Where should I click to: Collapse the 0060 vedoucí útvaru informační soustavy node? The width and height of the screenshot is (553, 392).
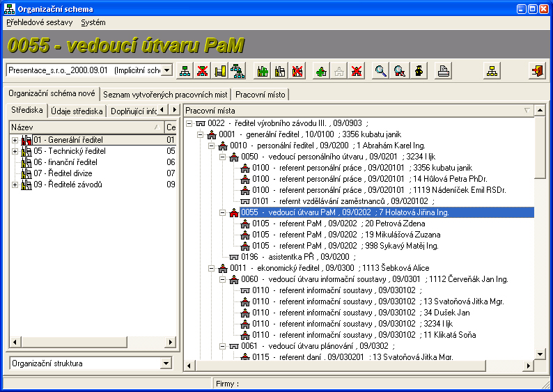point(223,279)
